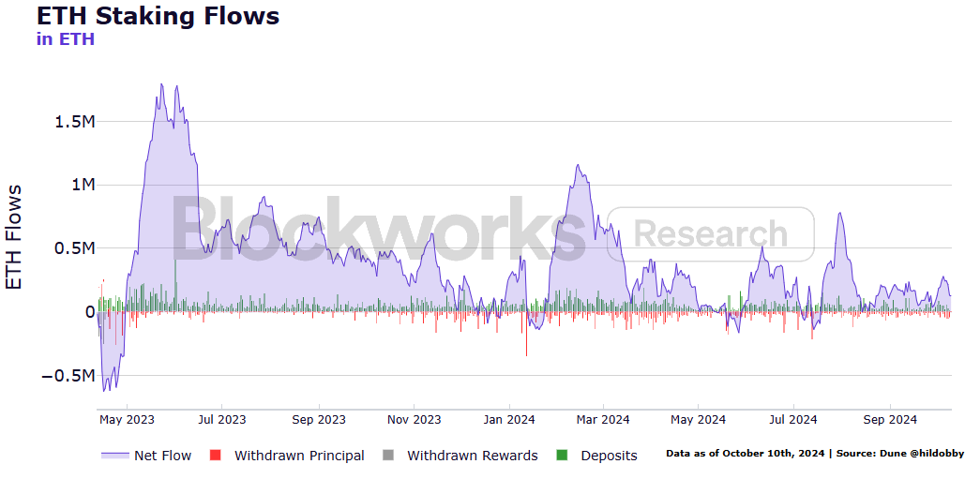Show or hide Deposits via legend text
The width and height of the screenshot is (980, 479).
(609, 456)
